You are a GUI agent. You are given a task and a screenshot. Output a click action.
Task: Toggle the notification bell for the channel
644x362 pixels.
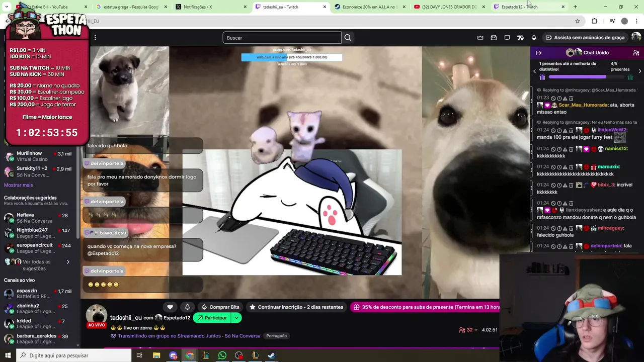tap(187, 307)
